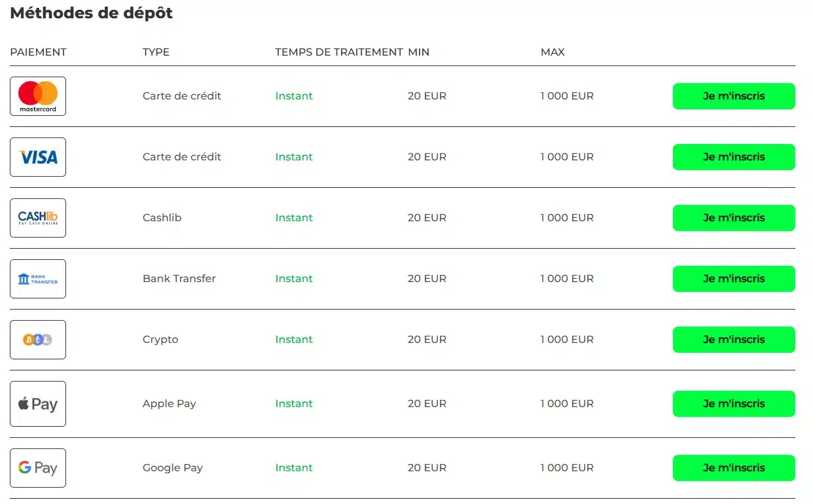Click the Apple Pay logo
The image size is (813, 504).
(x=38, y=404)
